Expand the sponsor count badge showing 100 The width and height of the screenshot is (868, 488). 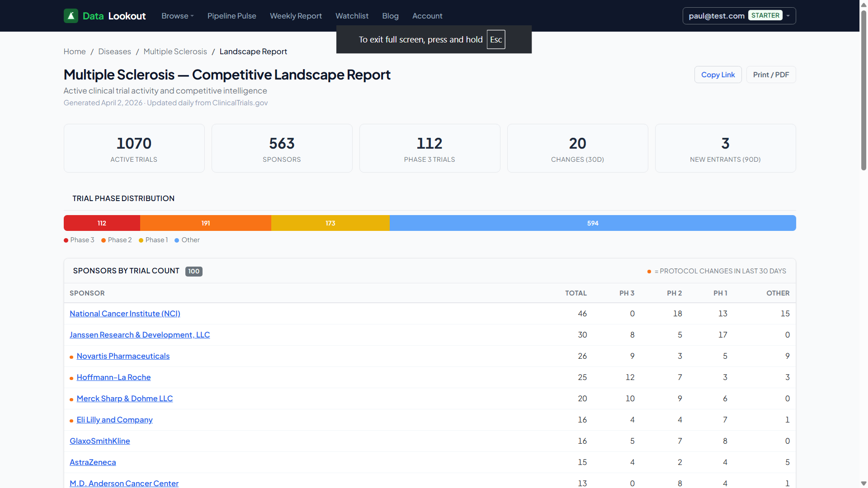(x=193, y=271)
